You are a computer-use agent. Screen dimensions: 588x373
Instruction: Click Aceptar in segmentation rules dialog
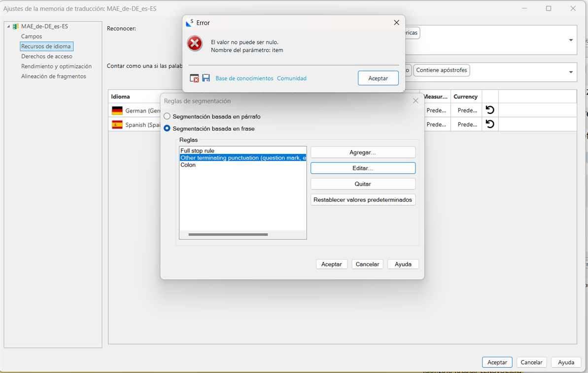[x=332, y=264]
